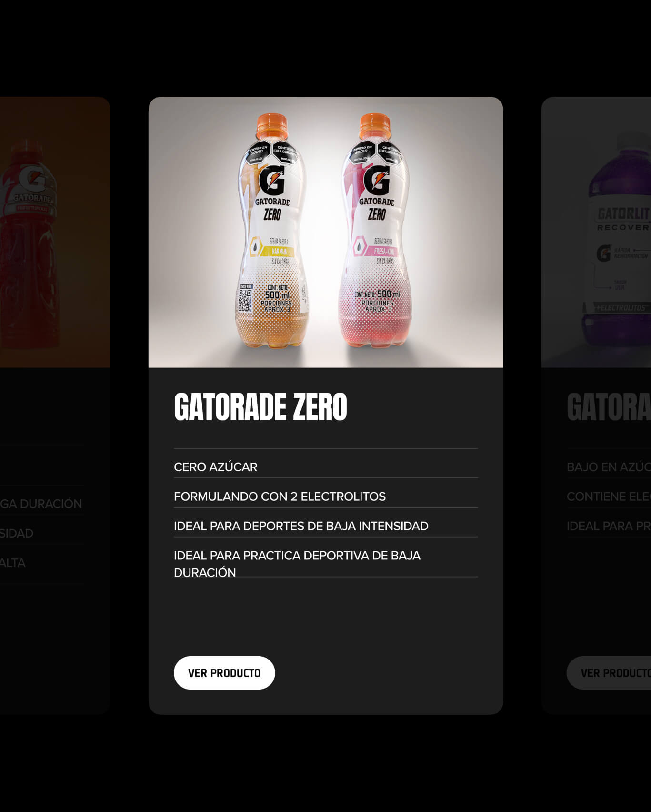Go to next card with purple Gatorlit bottle
The height and width of the screenshot is (812, 651).
coord(596,405)
